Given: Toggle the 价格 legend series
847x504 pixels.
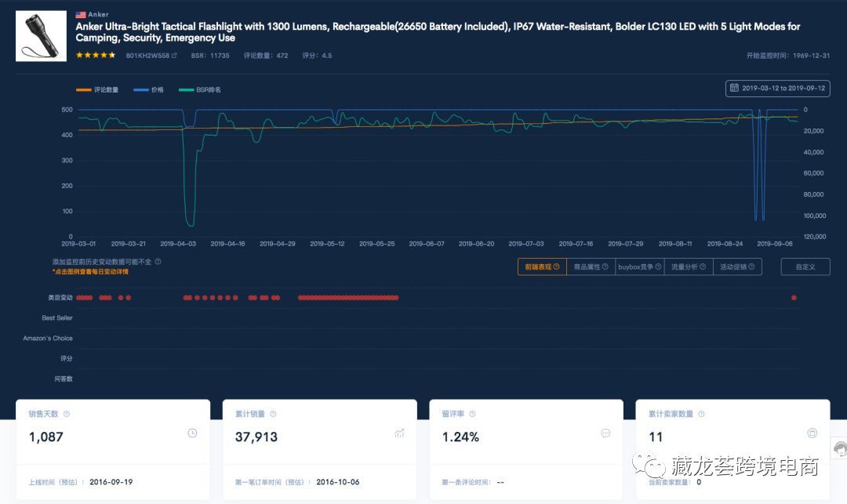Looking at the screenshot, I should [149, 90].
